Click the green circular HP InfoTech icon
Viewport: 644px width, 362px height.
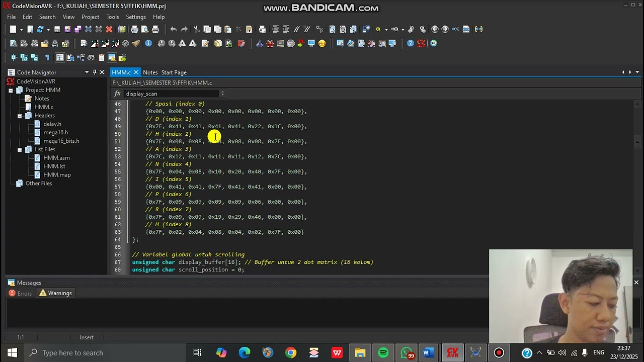tap(434, 43)
